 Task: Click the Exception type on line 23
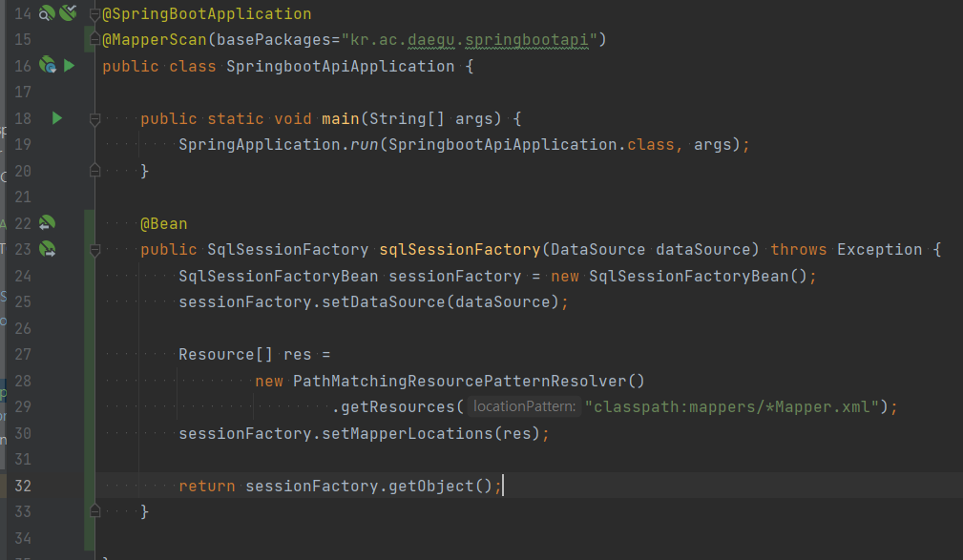click(x=879, y=250)
